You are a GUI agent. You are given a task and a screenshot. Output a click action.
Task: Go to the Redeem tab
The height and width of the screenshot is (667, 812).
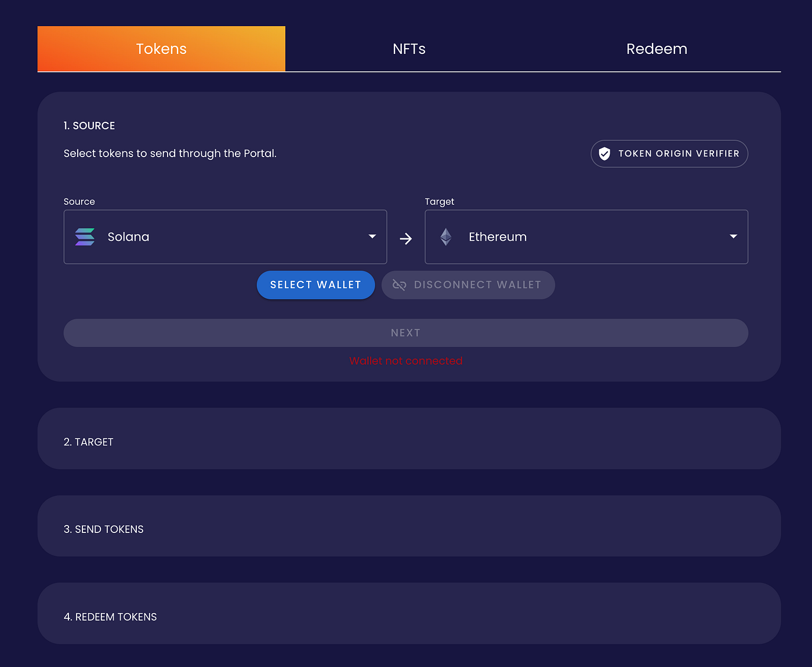point(657,49)
